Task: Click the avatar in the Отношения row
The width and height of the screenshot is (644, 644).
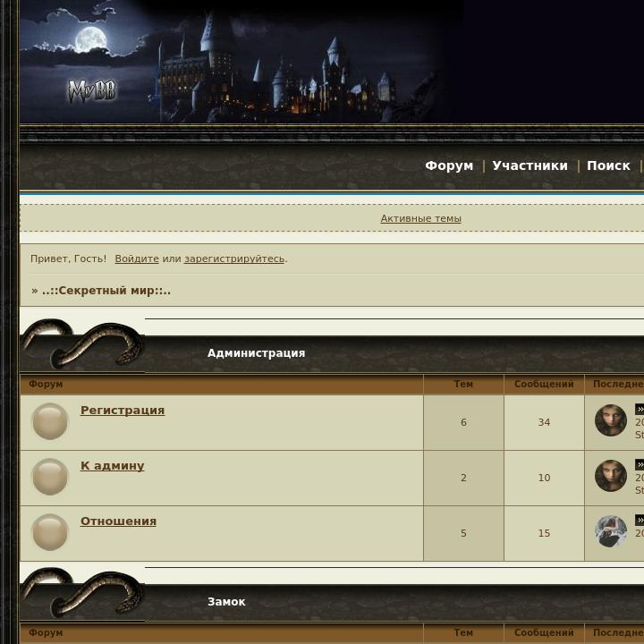Action: (611, 531)
